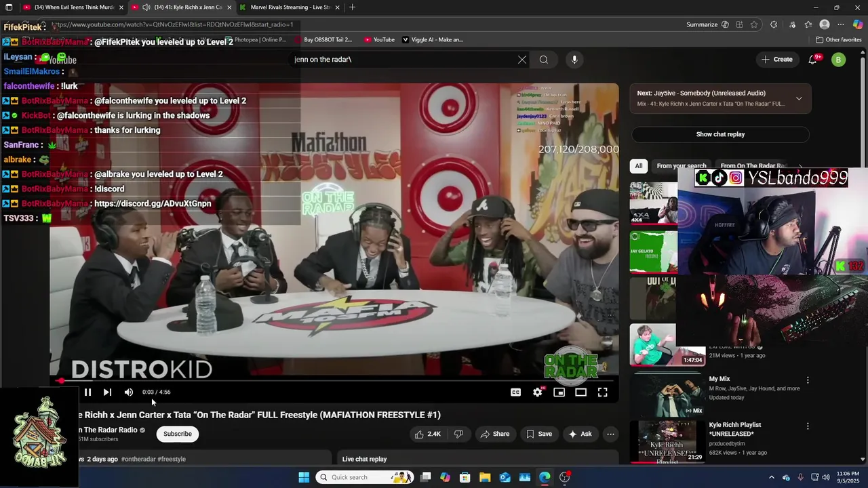Open the Create menu
Image resolution: width=868 pixels, height=488 pixels.
click(x=777, y=60)
